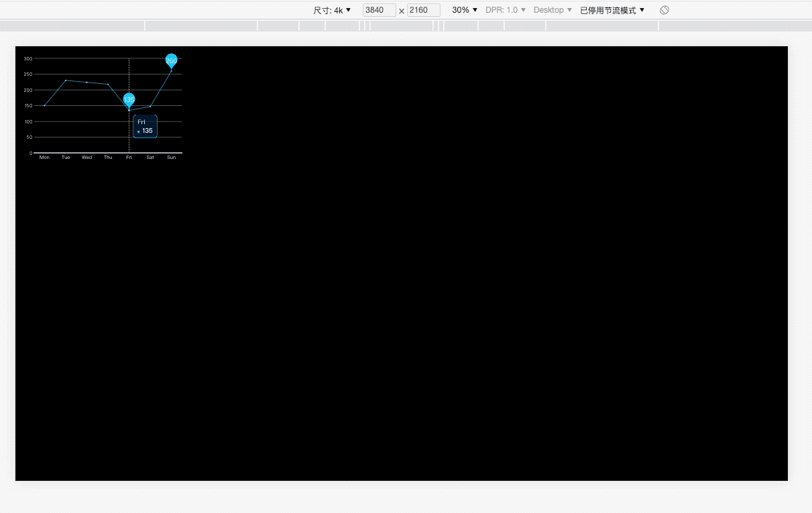Click the 260 marker pin on chart

(x=171, y=60)
